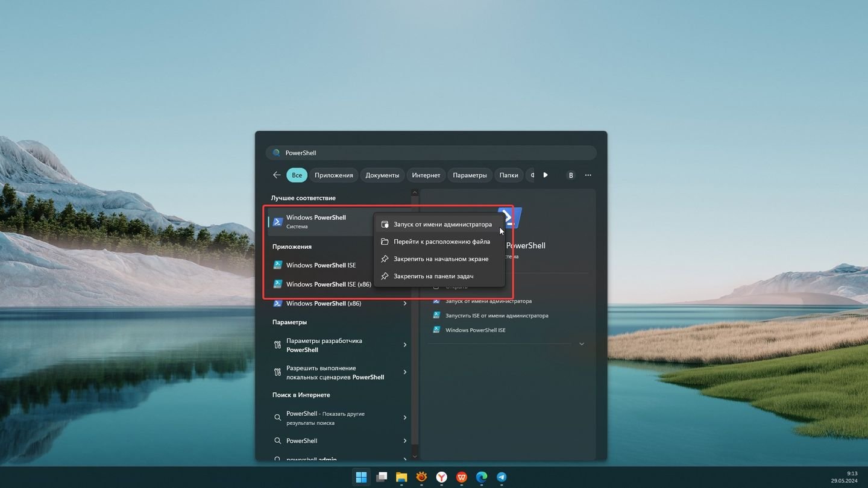Open the three-dots more options menu
This screenshot has height=488, width=868.
click(588, 175)
